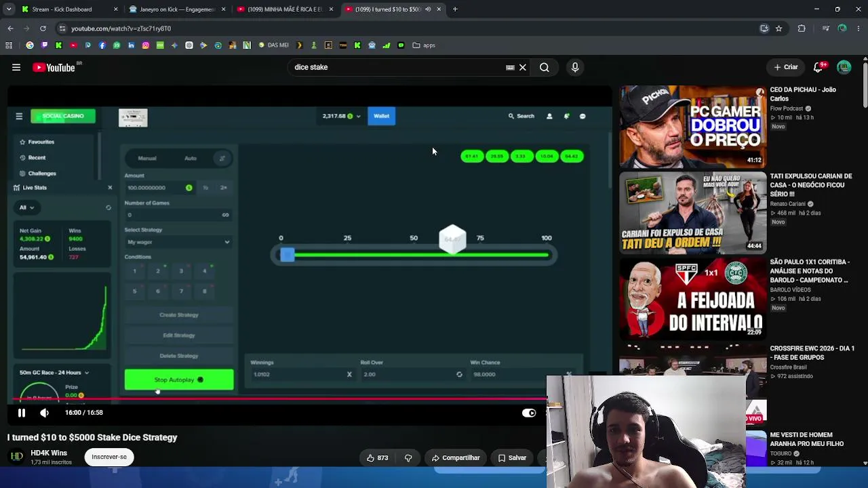Open the YouTube account avatar menu

(x=844, y=67)
